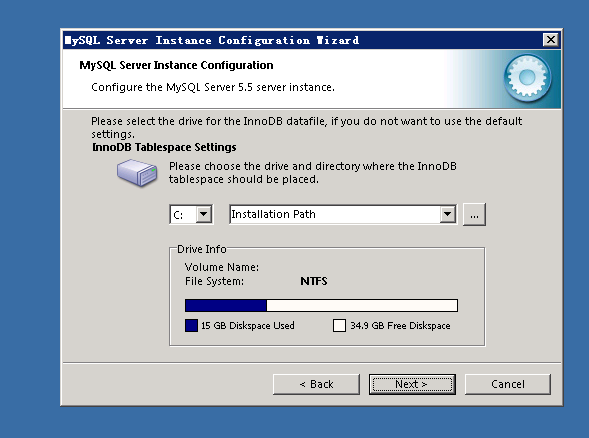The image size is (589, 438).
Task: Click the 34.9 GB Free Diskspace label
Action: [400, 325]
